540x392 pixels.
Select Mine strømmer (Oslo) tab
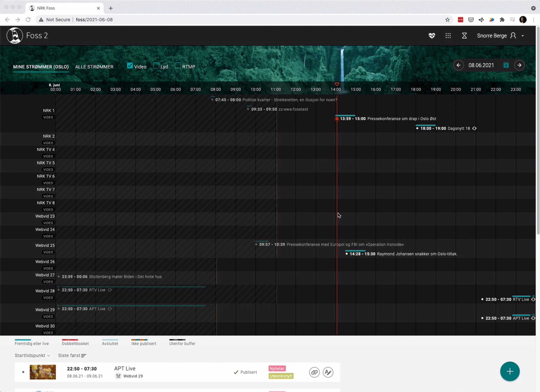click(x=41, y=67)
